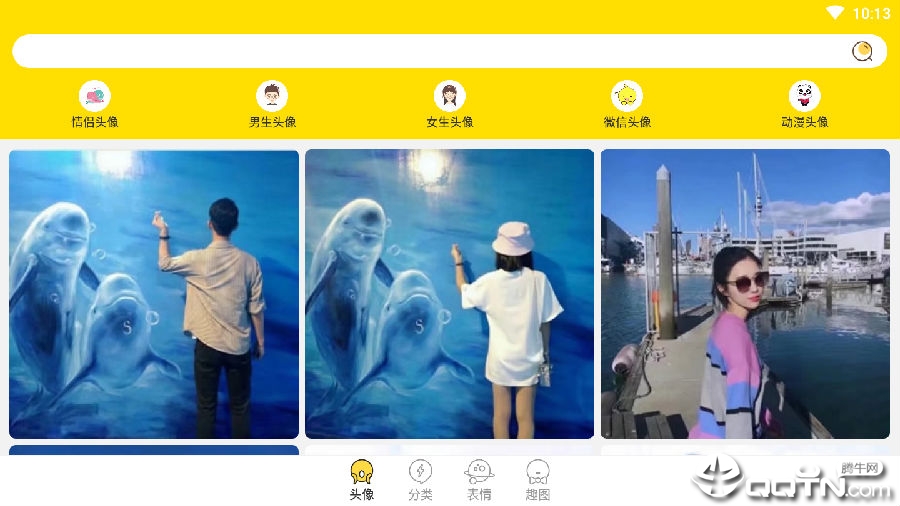The width and height of the screenshot is (900, 506).
Task: Open the 女生头像 category icon
Action: coord(449,96)
